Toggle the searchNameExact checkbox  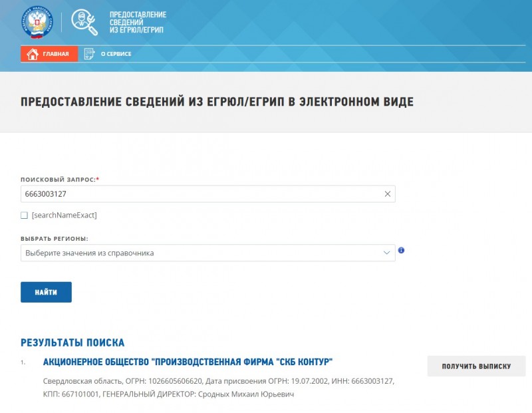[24, 215]
